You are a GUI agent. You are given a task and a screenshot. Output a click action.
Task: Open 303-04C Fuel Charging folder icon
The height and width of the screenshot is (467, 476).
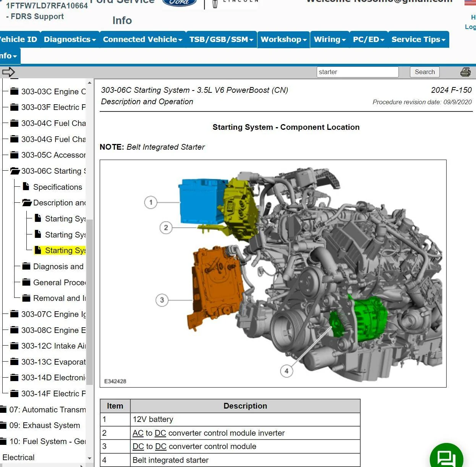tap(14, 123)
